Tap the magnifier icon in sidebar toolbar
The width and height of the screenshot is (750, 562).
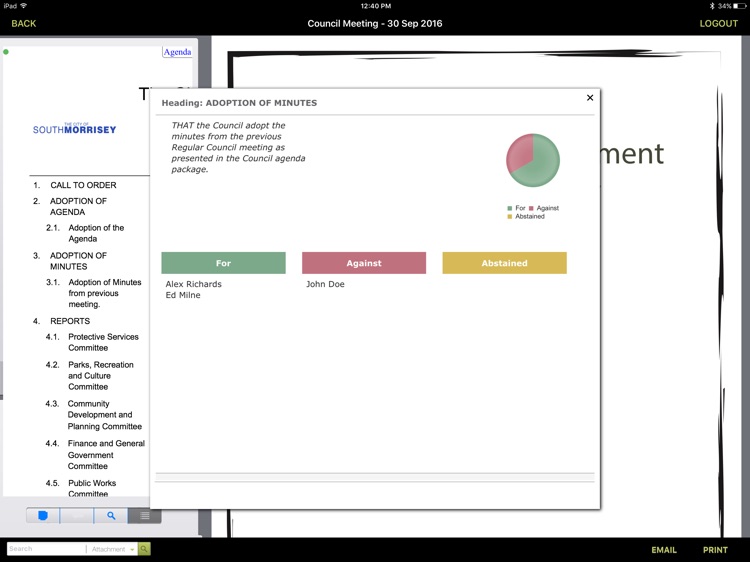tap(111, 516)
